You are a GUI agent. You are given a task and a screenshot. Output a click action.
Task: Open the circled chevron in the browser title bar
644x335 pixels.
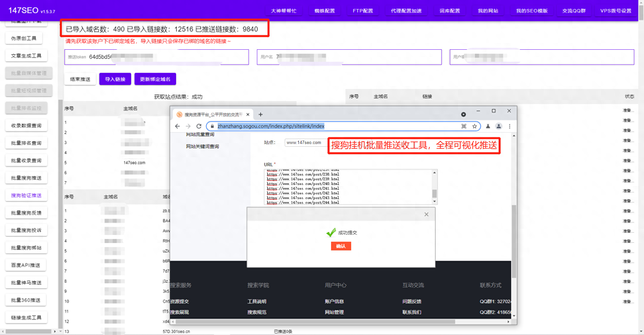pyautogui.click(x=464, y=114)
